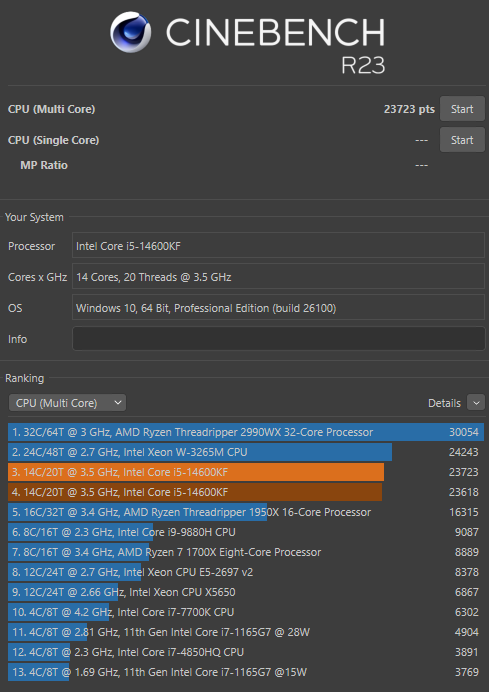The height and width of the screenshot is (692, 489).
Task: Select i5-14600KF row scoring 23618
Action: point(246,492)
